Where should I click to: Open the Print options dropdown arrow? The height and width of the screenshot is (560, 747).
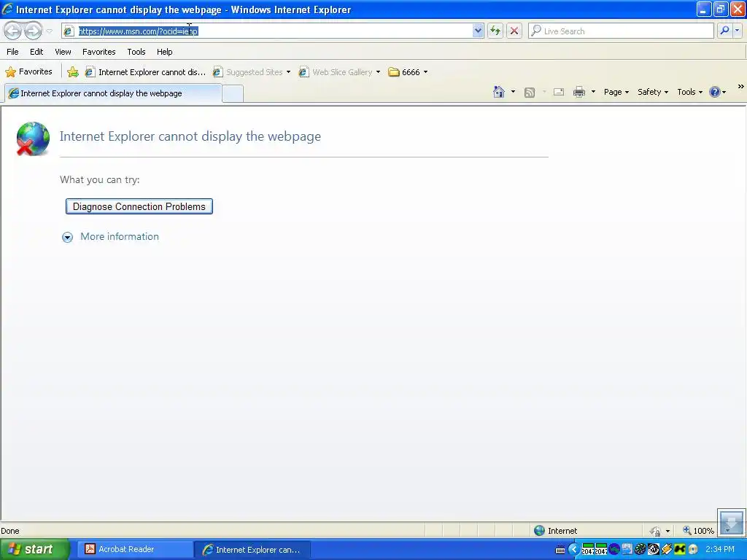(x=593, y=92)
